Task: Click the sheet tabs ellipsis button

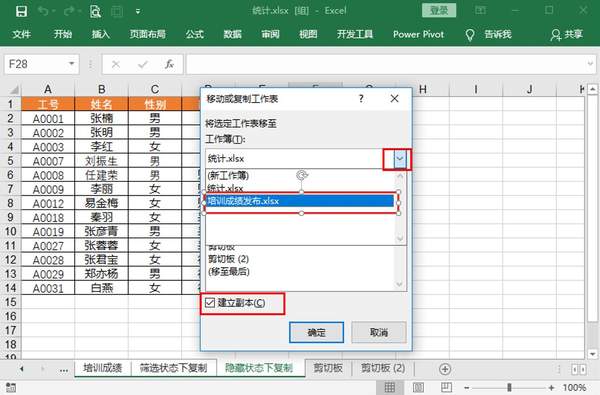Action: click(64, 369)
